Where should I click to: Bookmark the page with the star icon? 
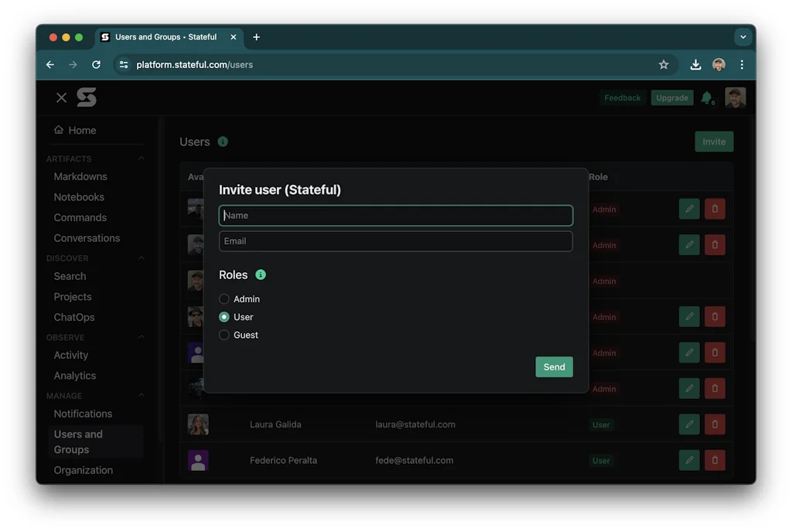pos(664,65)
